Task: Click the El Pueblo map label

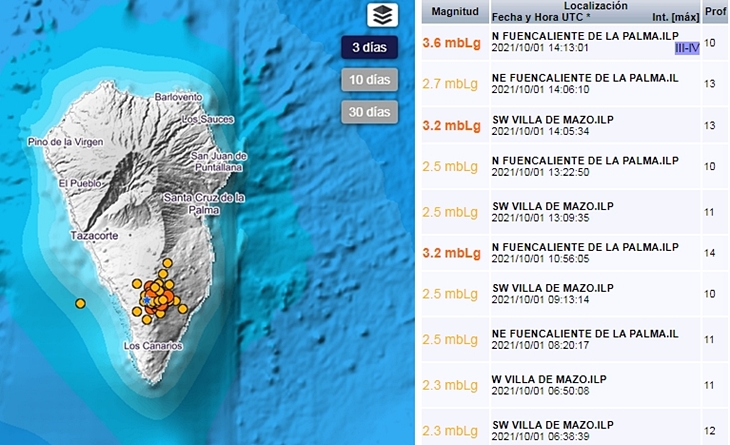Action: click(80, 183)
